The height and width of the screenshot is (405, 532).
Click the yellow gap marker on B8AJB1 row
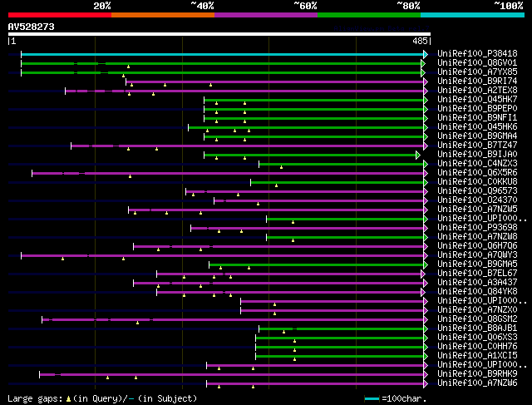coord(284,332)
